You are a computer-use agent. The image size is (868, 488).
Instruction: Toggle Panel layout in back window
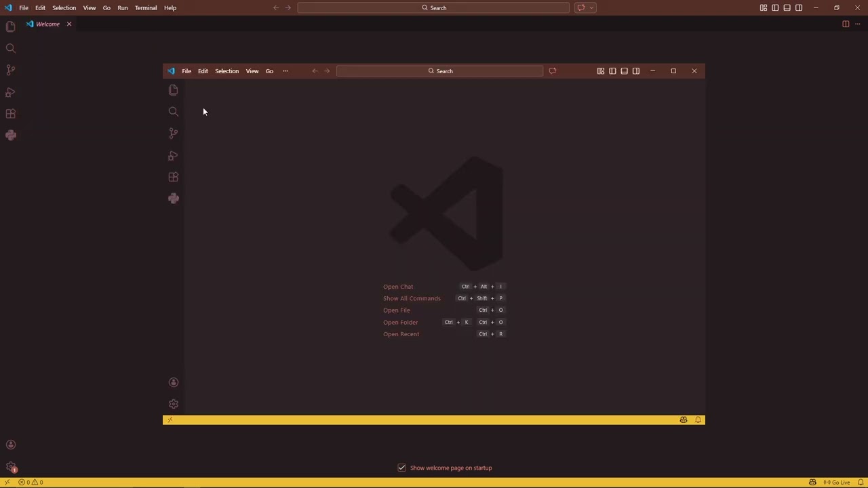[x=787, y=8]
